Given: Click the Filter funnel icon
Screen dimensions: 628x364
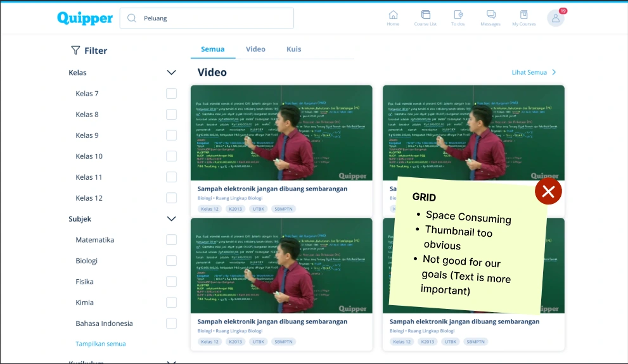Looking at the screenshot, I should [75, 50].
